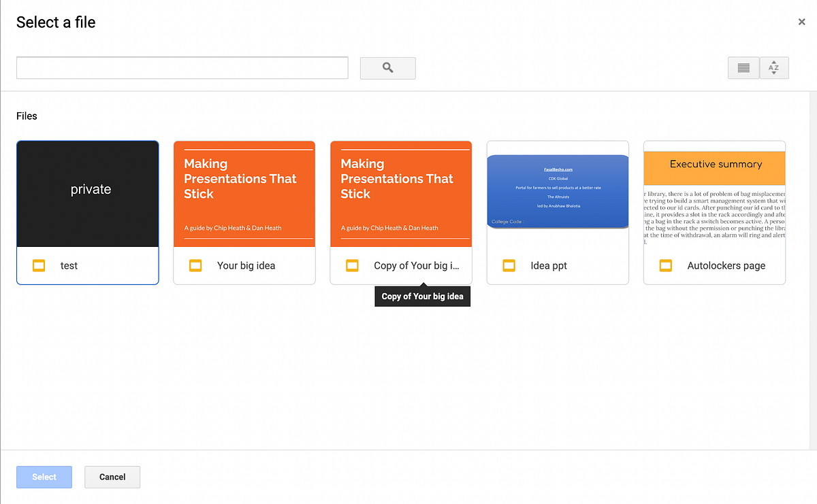Click the Slides icon next to "test"
Screen dimensions: 817x504
[x=39, y=266]
